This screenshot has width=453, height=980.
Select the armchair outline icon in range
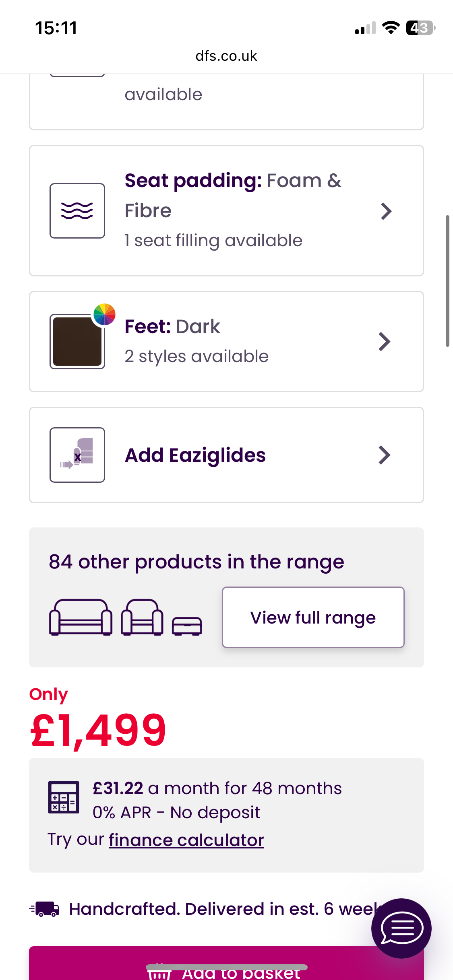point(142,617)
